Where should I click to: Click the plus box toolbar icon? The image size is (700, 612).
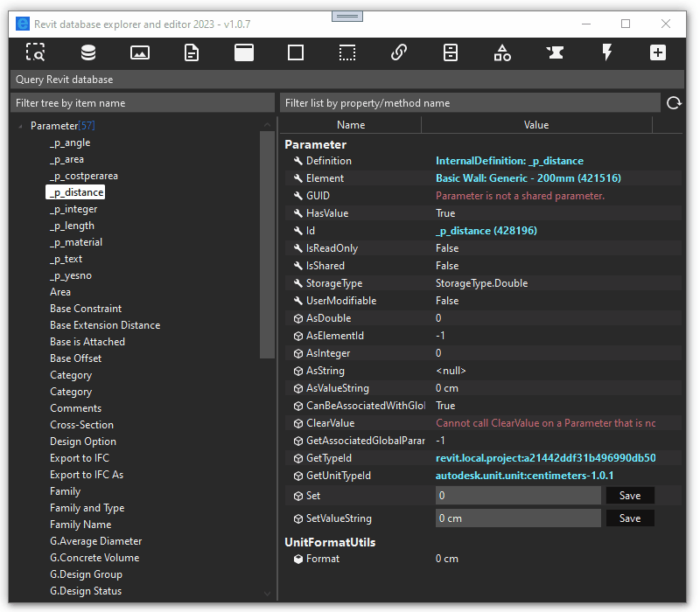[x=658, y=52]
